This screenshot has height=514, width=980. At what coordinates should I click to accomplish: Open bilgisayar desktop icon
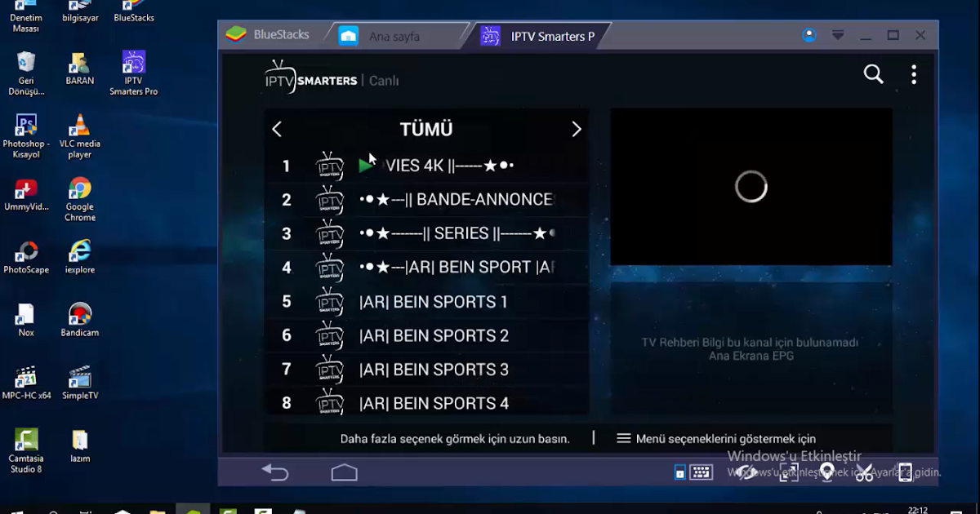pos(80,11)
